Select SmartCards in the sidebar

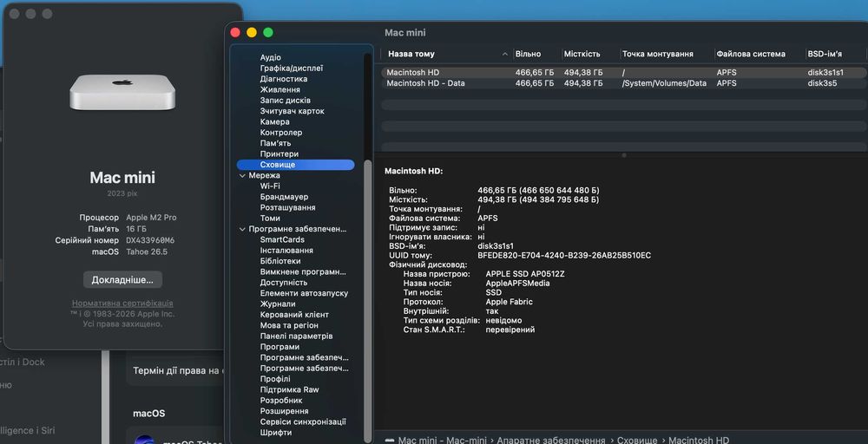[282, 239]
